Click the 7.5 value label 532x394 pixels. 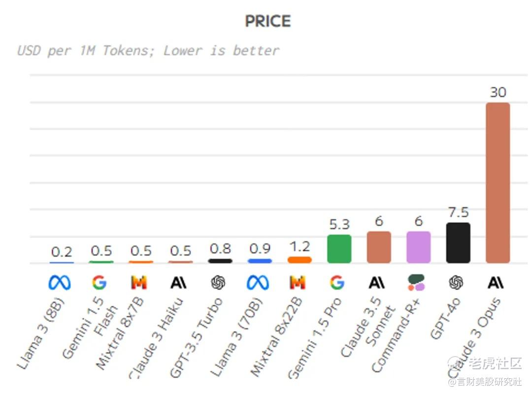coord(459,212)
